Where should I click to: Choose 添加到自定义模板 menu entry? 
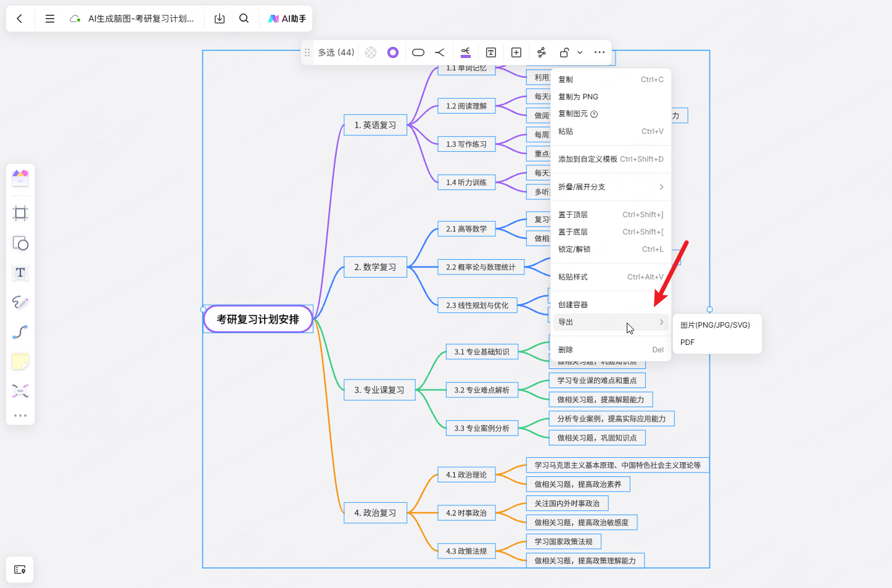[x=611, y=159]
